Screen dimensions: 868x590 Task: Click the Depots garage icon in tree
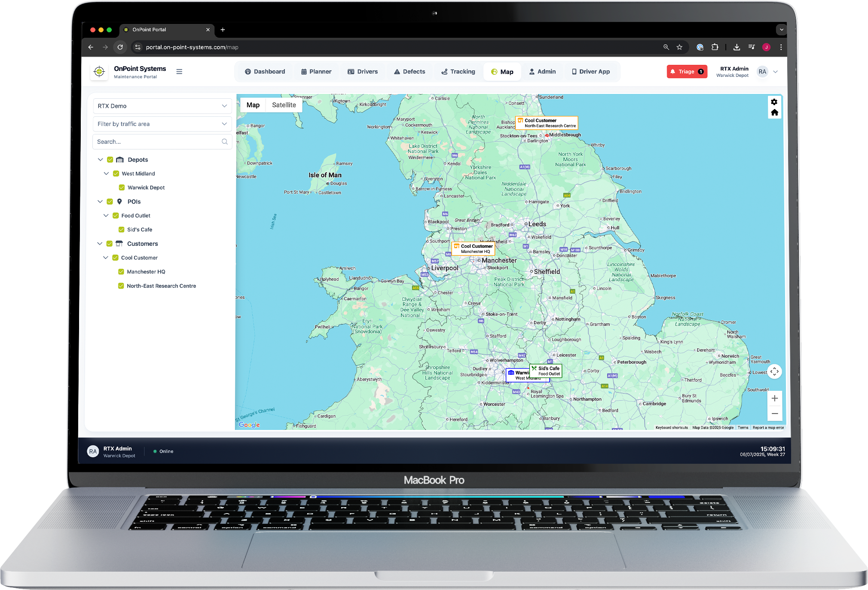click(120, 160)
